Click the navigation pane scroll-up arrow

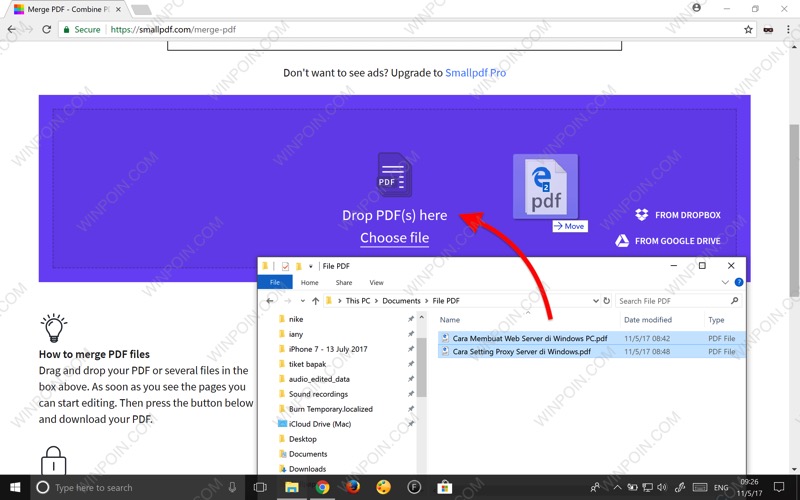click(x=421, y=317)
